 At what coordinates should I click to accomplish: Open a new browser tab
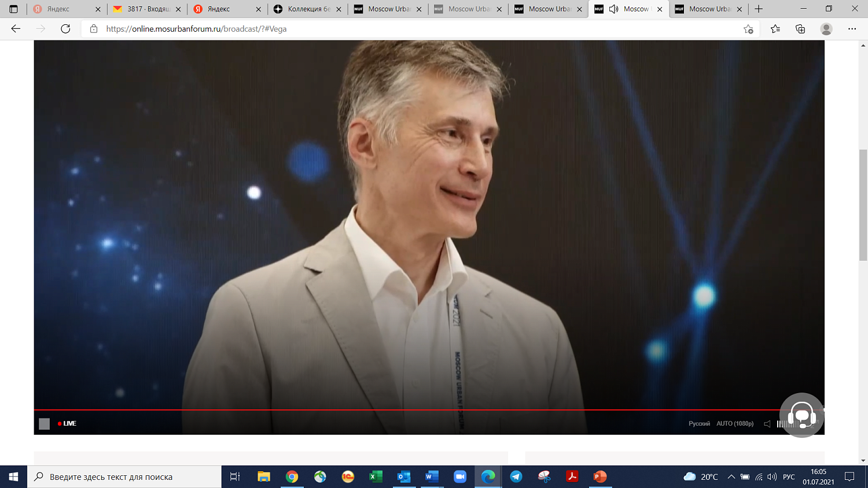759,9
